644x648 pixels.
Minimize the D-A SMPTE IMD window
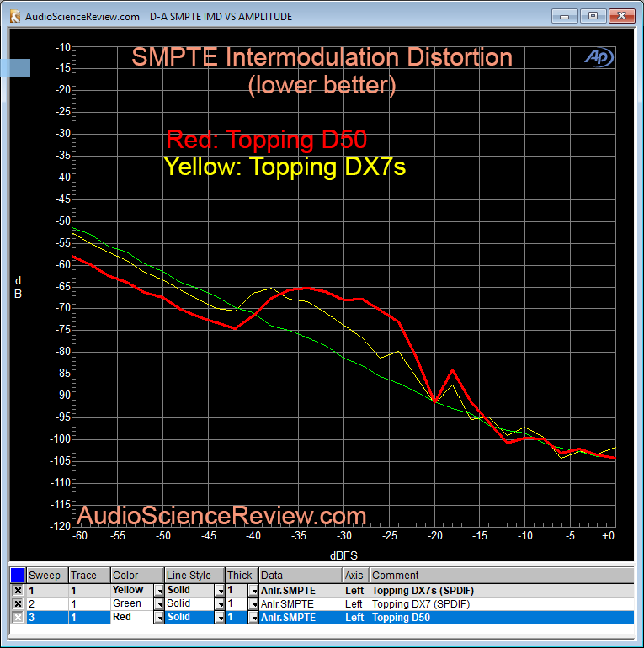point(564,16)
